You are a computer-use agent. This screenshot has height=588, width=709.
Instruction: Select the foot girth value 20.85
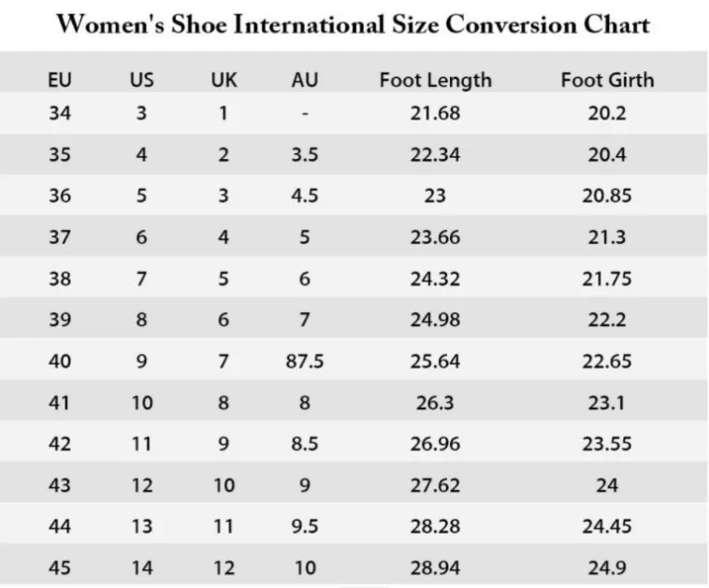coord(607,196)
